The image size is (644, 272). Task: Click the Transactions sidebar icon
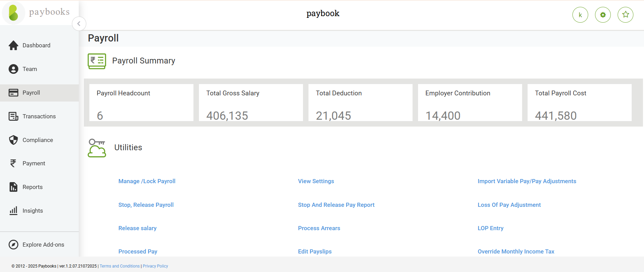pos(13,116)
